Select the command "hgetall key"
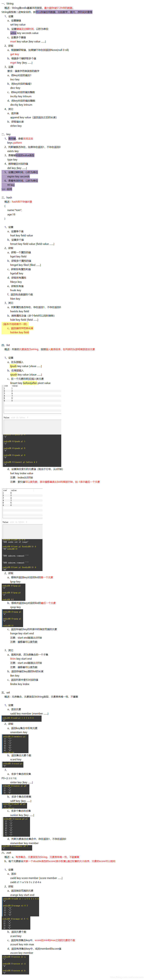This screenshot has height=980, width=145. coord(17,273)
